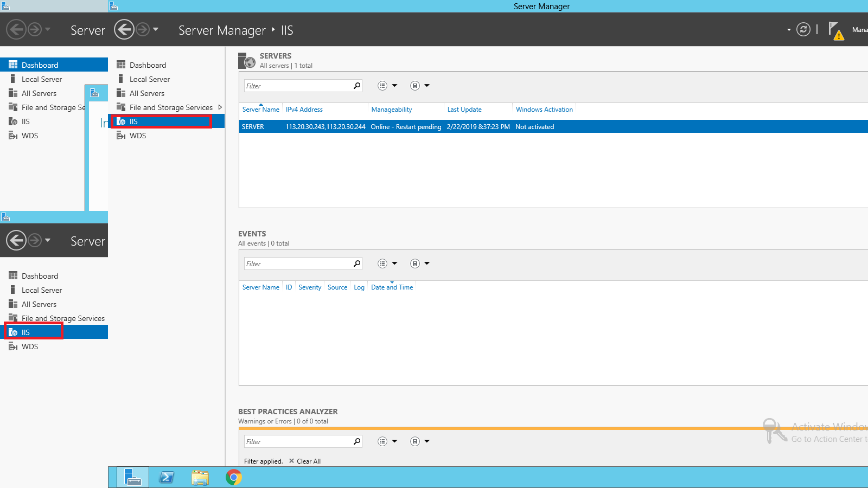Launch Windows PowerShell from the taskbar
The height and width of the screenshot is (488, 868).
tap(167, 477)
